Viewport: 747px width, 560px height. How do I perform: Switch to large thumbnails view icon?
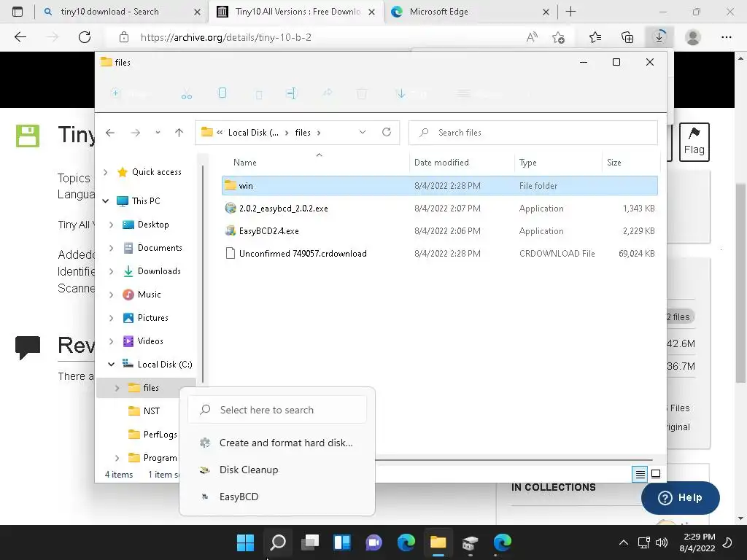[656, 474]
